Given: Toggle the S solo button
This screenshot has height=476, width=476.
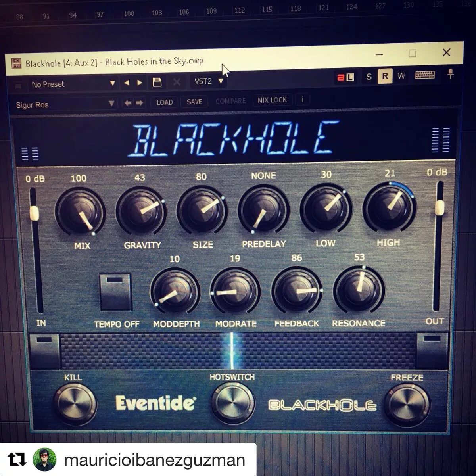Looking at the screenshot, I should point(369,77).
